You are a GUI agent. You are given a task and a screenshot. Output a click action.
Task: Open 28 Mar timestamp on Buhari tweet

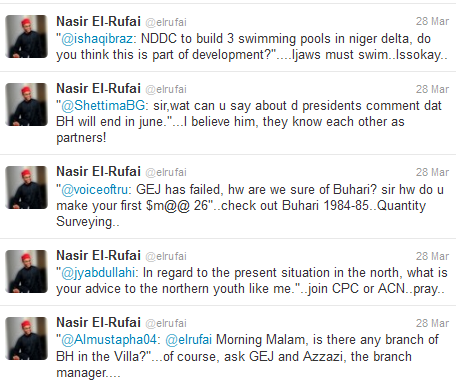click(432, 172)
